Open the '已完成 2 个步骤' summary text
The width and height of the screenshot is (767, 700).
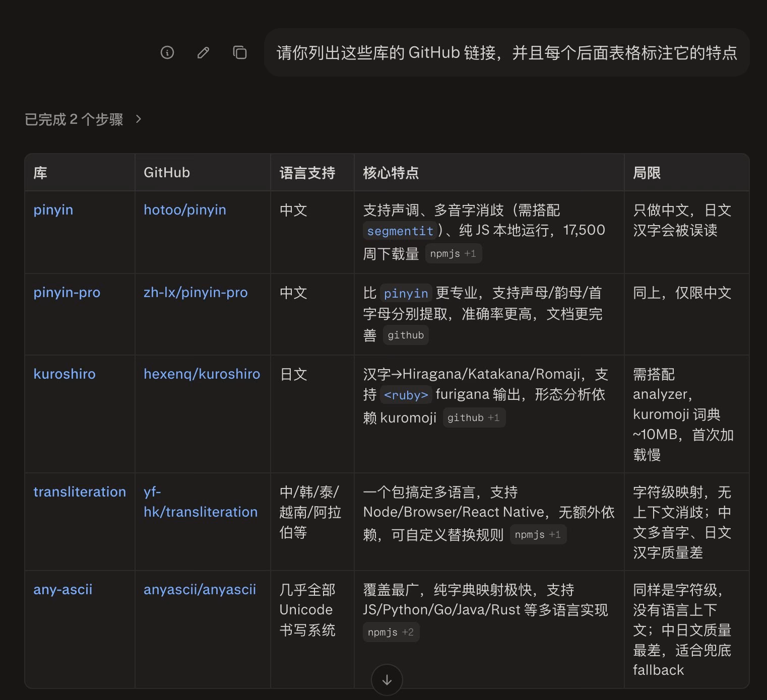coord(74,119)
